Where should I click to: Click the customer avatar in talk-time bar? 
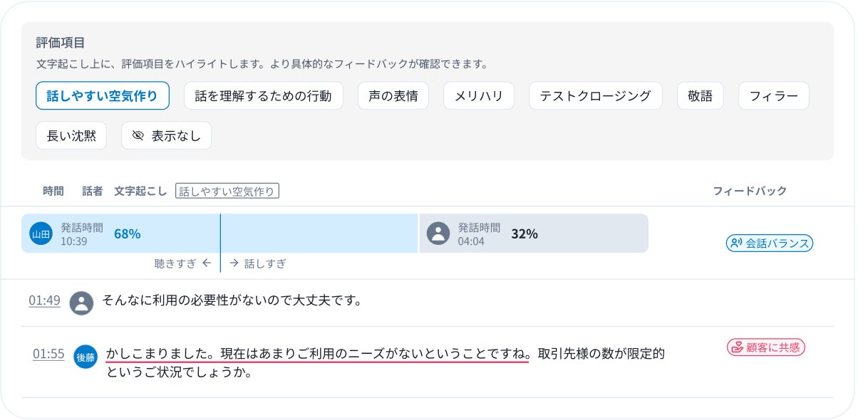(x=438, y=233)
